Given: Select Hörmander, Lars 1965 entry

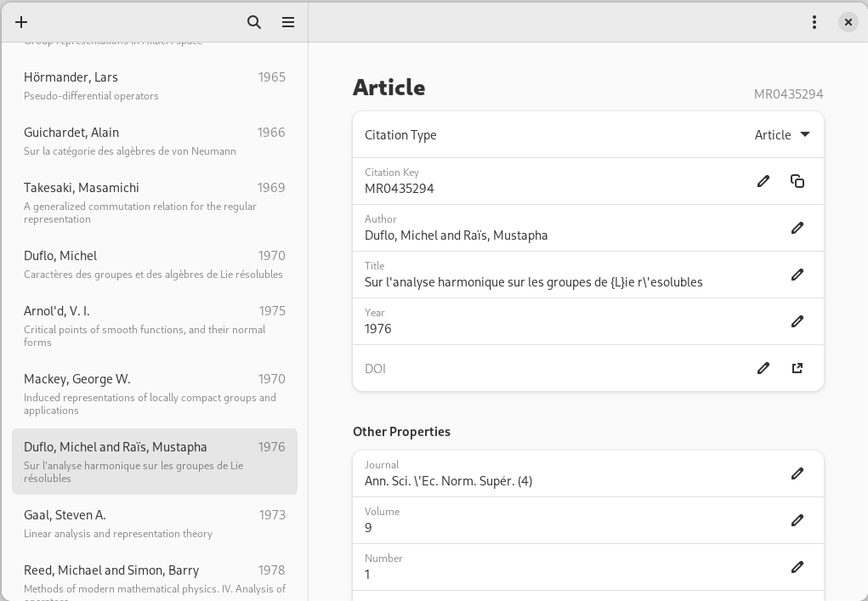Looking at the screenshot, I should [x=155, y=86].
